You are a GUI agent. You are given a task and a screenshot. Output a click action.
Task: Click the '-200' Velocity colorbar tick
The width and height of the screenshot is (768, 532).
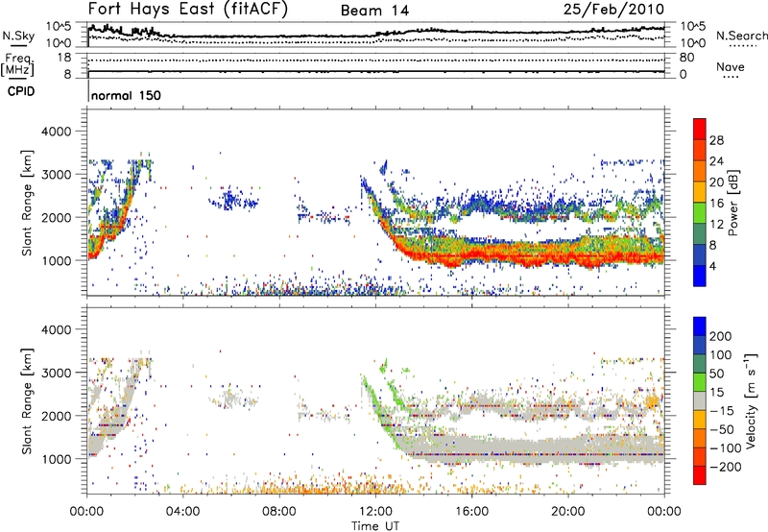point(726,467)
